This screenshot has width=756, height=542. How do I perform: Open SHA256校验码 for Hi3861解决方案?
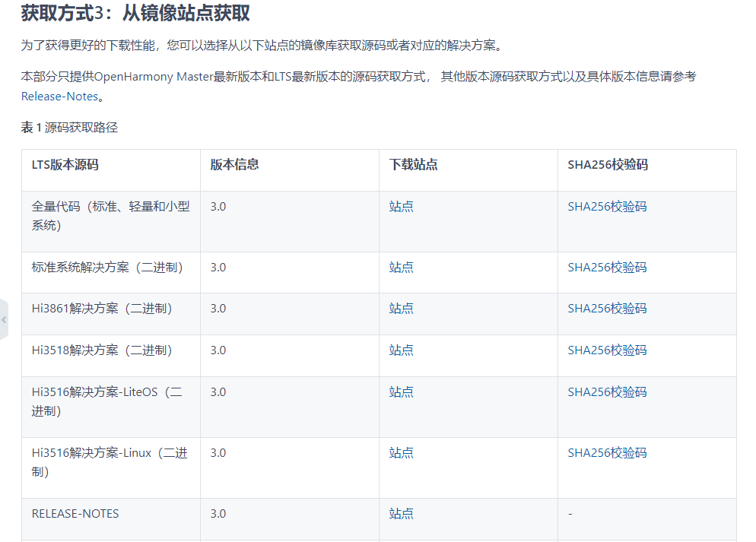(x=607, y=309)
